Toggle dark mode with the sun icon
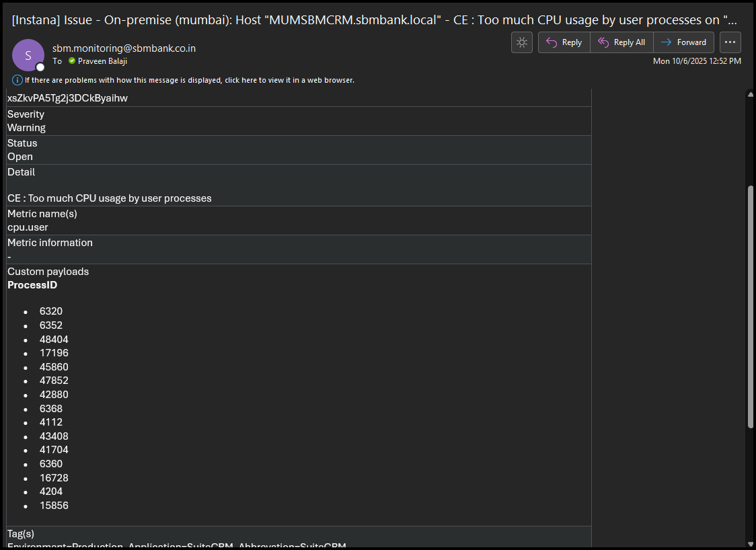This screenshot has height=550, width=756. [x=522, y=42]
